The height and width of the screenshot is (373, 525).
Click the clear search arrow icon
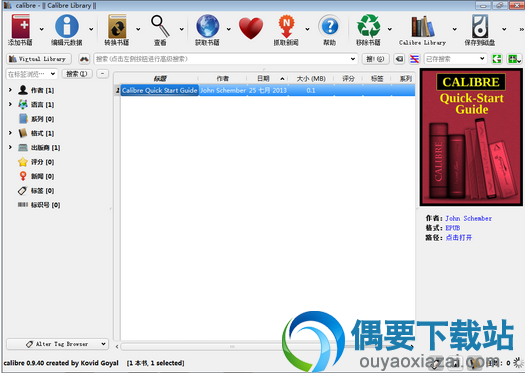click(x=399, y=59)
